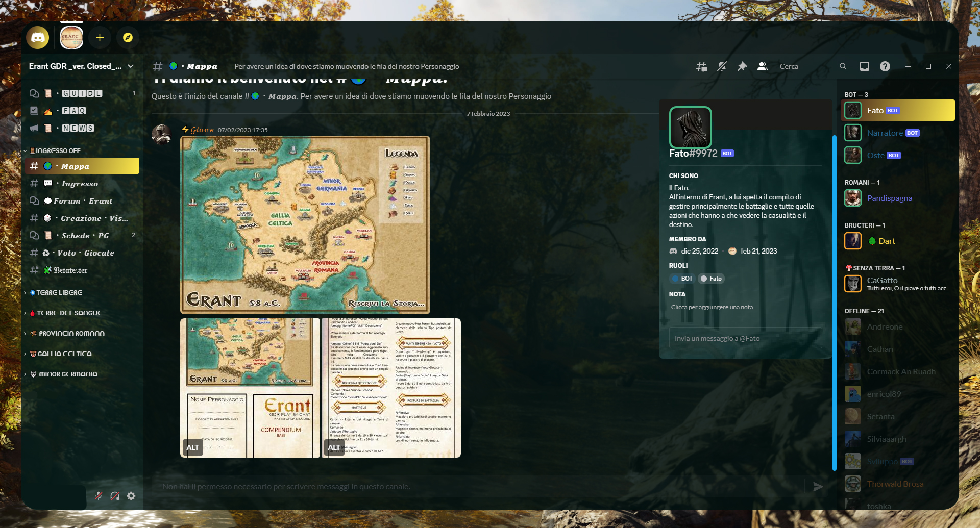Open the inbox icon
The height and width of the screenshot is (528, 980).
tap(865, 66)
